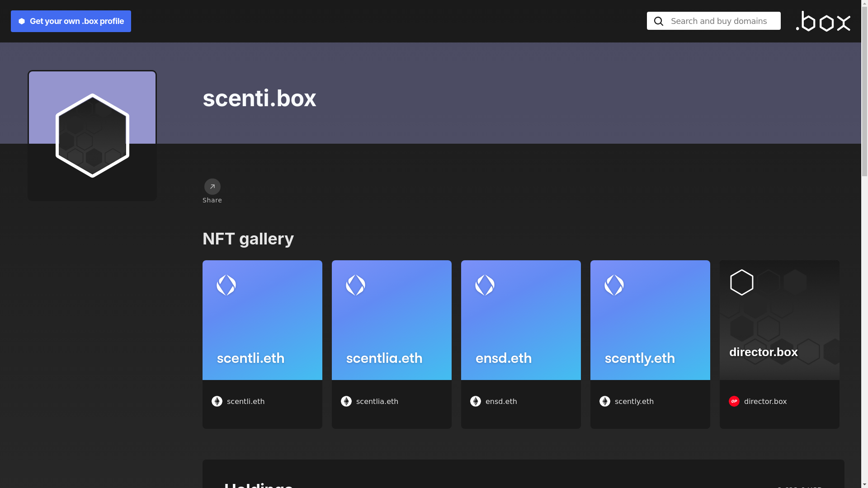Click the director.box caption text
The image size is (868, 488).
pos(765,401)
